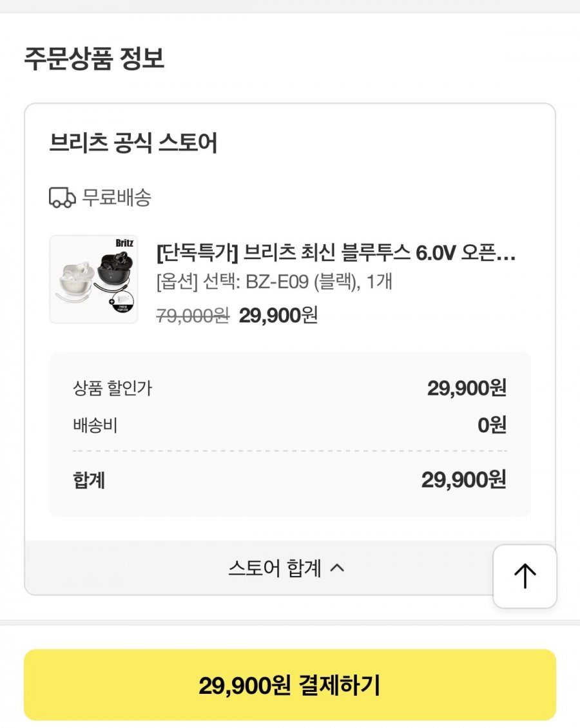
Task: Click the 29,900원 amount in 합계 row
Action: [463, 480]
